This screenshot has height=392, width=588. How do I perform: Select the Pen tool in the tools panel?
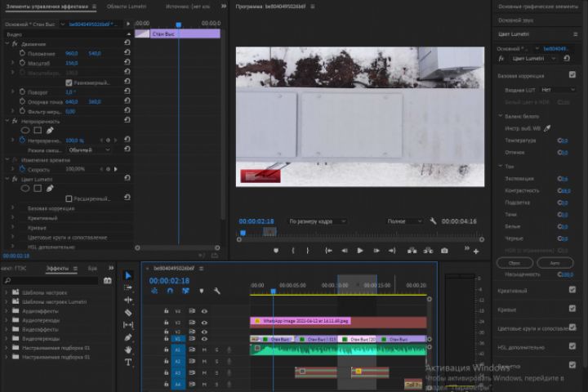tap(128, 336)
